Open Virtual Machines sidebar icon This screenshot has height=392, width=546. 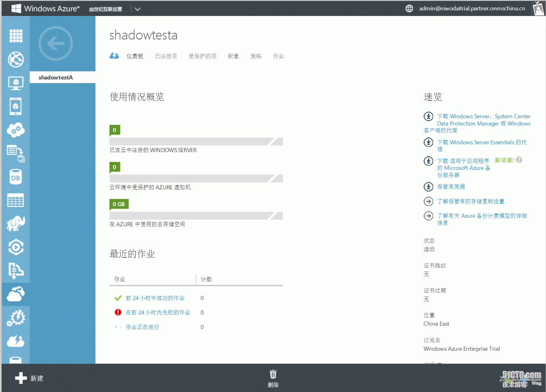point(16,83)
